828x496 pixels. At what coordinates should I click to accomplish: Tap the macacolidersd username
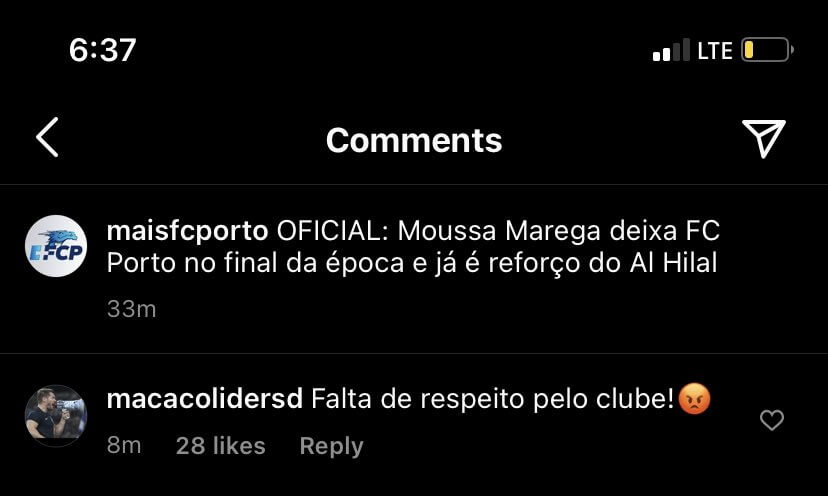tap(205, 398)
